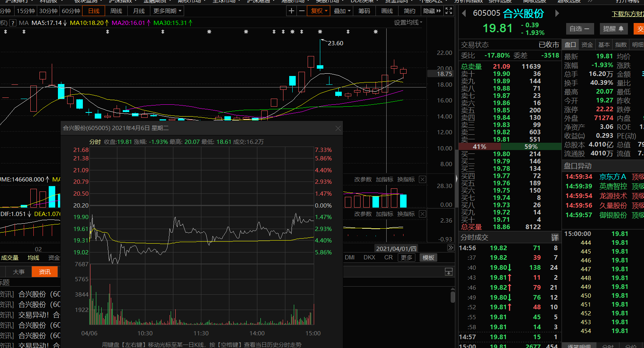Screen dimensions: 644x348
Task: Click the news list scrollbar thumb
Action: [453, 297]
